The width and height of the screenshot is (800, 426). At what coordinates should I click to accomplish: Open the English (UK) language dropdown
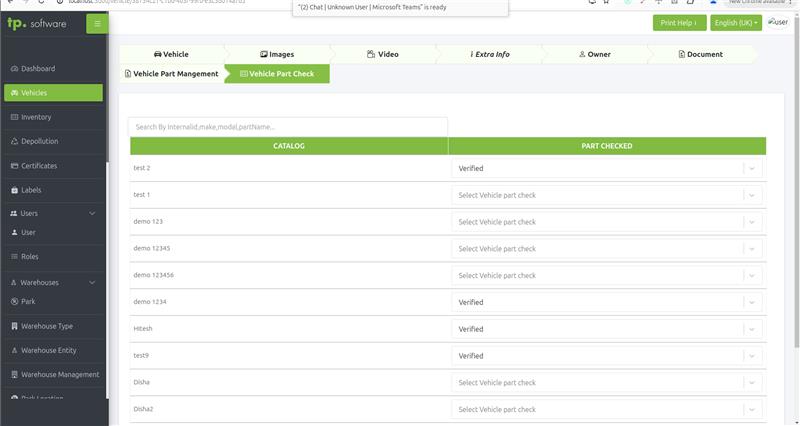(736, 22)
